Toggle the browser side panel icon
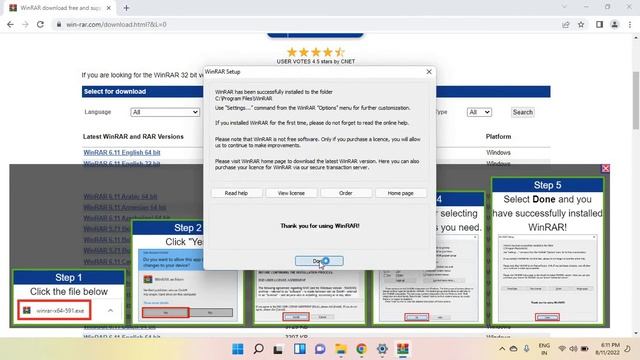The height and width of the screenshot is (360, 640). tap(599, 24)
